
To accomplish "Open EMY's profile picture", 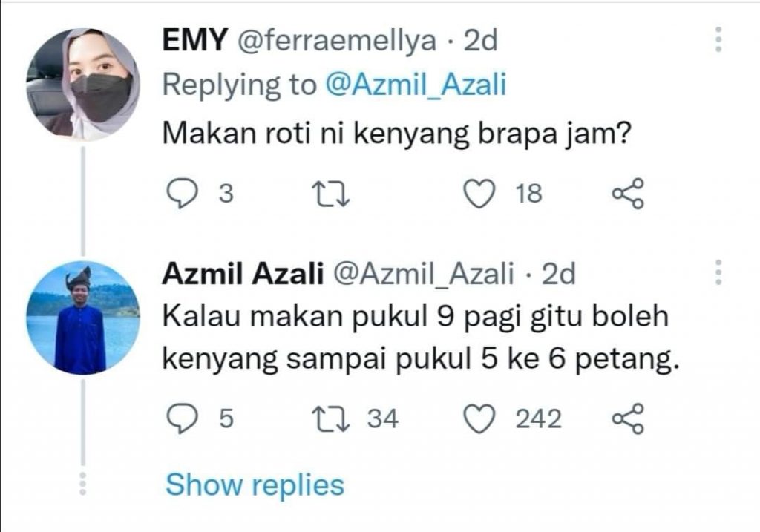I will tap(82, 84).
